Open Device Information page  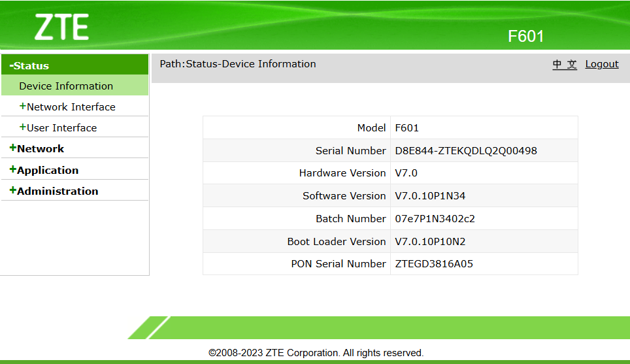75,86
